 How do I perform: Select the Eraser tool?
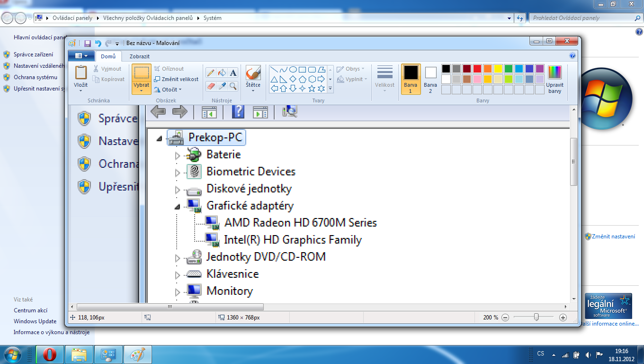[211, 86]
